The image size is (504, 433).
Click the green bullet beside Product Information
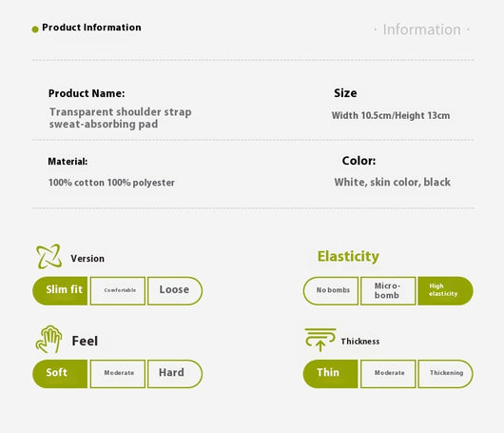[x=35, y=30]
